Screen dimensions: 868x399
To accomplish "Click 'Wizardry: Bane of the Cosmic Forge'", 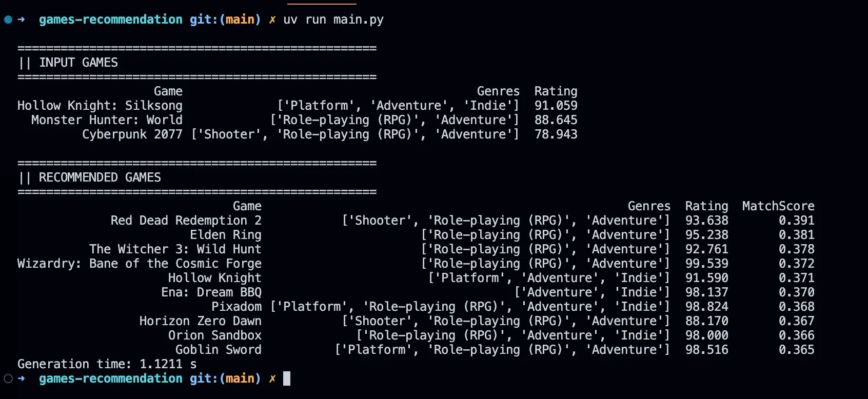I will (140, 264).
